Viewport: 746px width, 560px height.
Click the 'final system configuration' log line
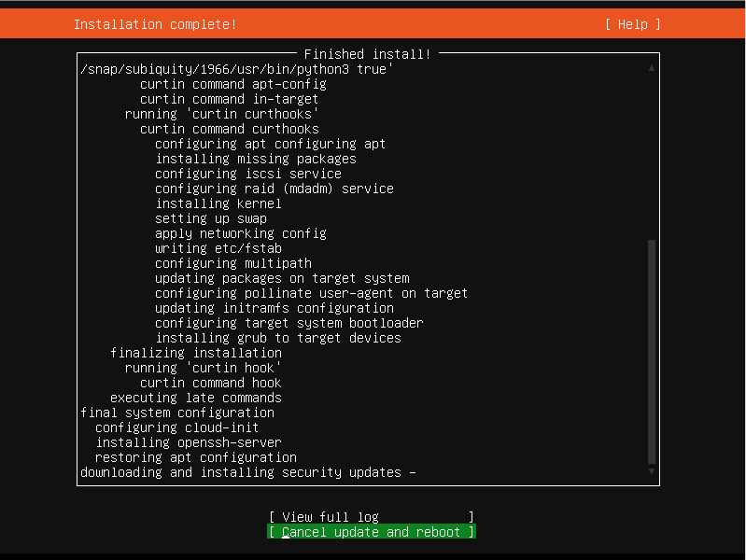[177, 413]
